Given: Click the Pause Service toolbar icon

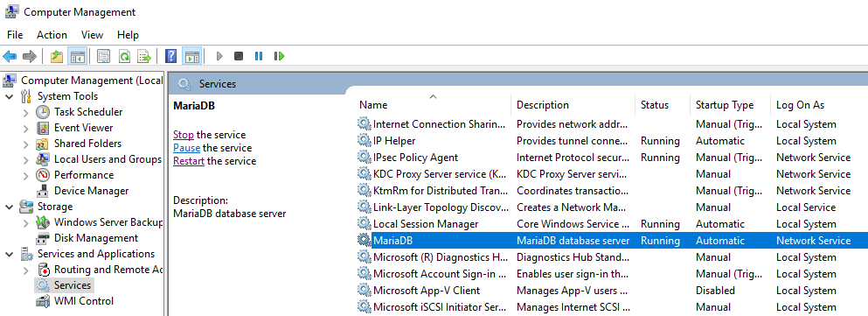Looking at the screenshot, I should [x=259, y=56].
